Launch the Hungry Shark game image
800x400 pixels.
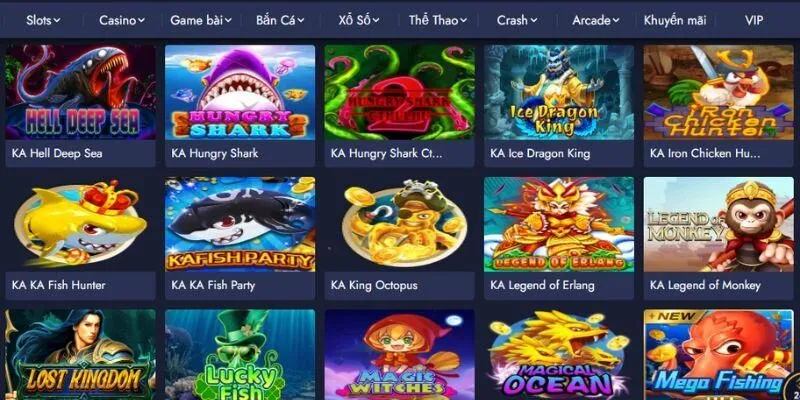(240, 92)
